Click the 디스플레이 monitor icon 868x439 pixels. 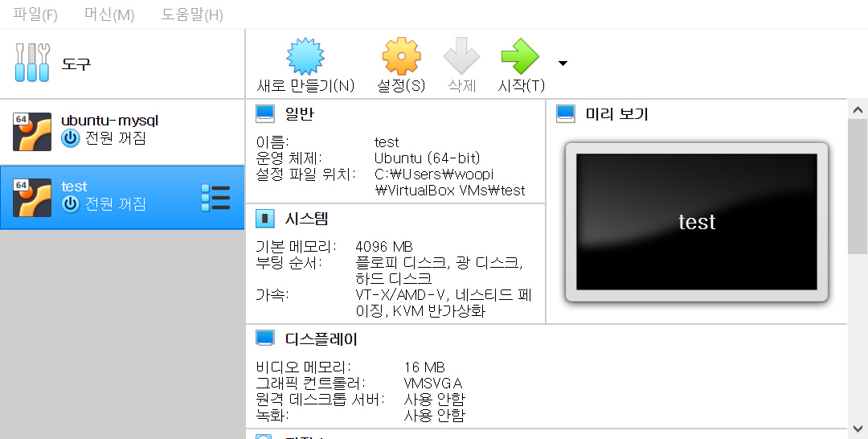(265, 338)
